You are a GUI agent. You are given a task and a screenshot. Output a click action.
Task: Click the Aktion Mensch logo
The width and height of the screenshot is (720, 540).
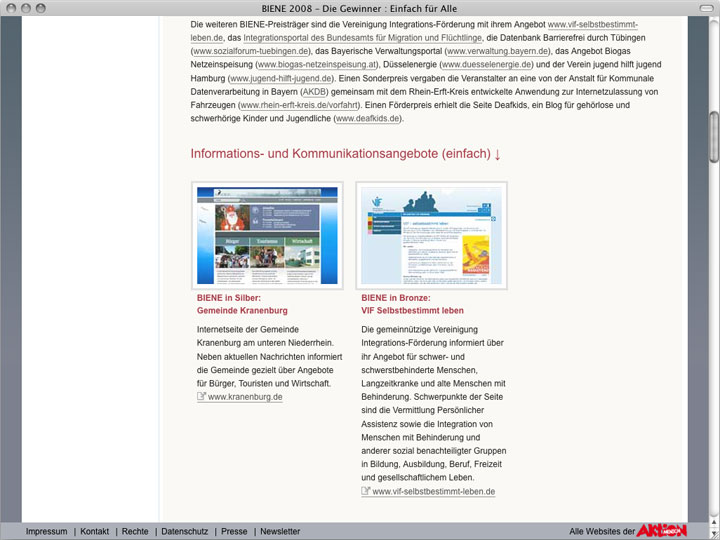tap(662, 530)
